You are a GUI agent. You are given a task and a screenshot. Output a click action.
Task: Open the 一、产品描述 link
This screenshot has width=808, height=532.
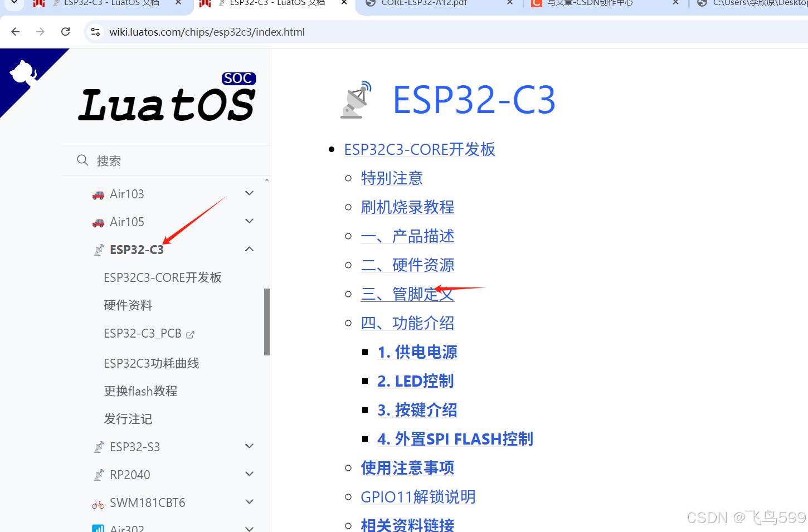(x=407, y=236)
